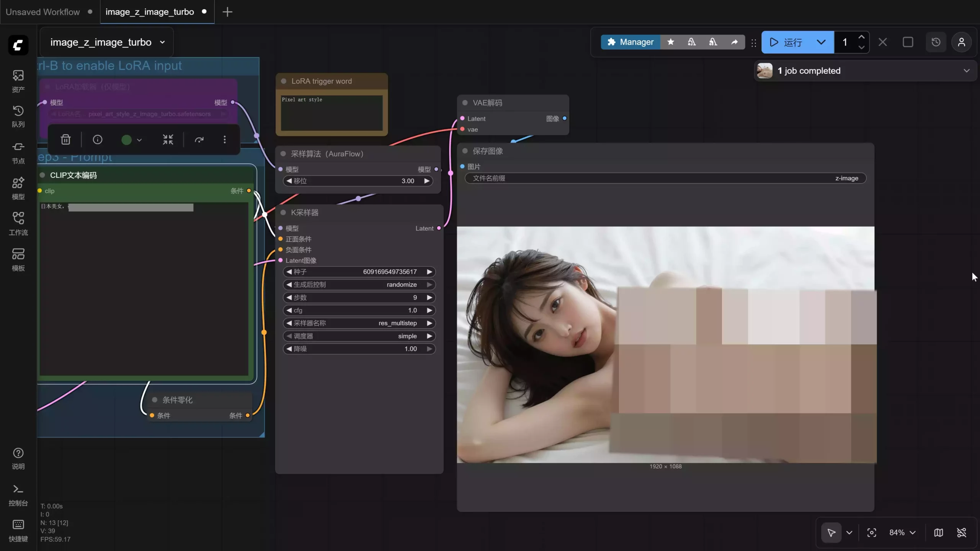Open the node color picker dot
Screen dimensions: 980x551
[x=126, y=139]
